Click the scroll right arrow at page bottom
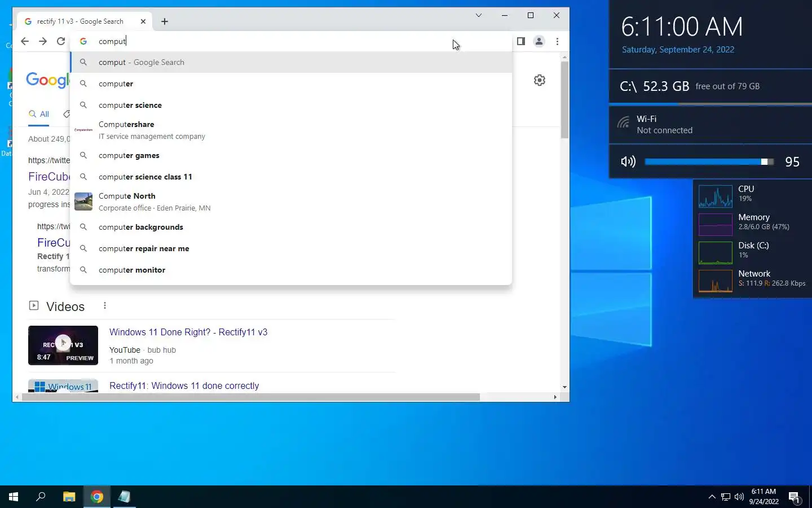The height and width of the screenshot is (508, 812). 555,397
